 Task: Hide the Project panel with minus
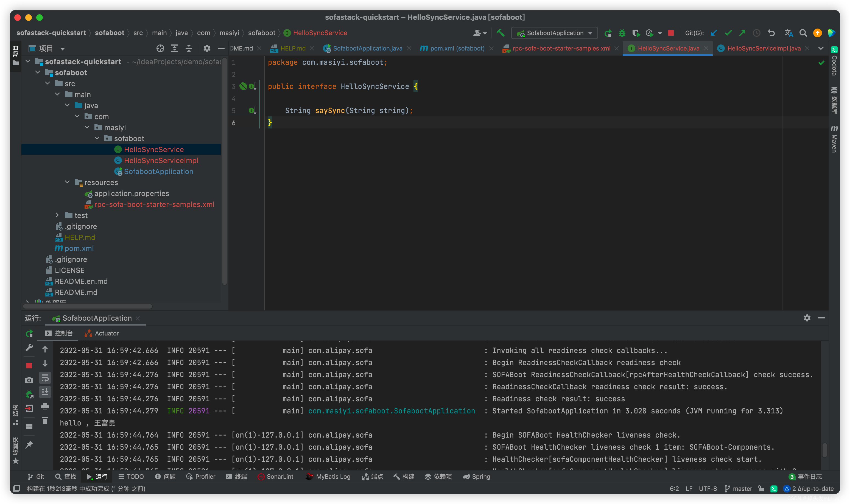point(221,49)
